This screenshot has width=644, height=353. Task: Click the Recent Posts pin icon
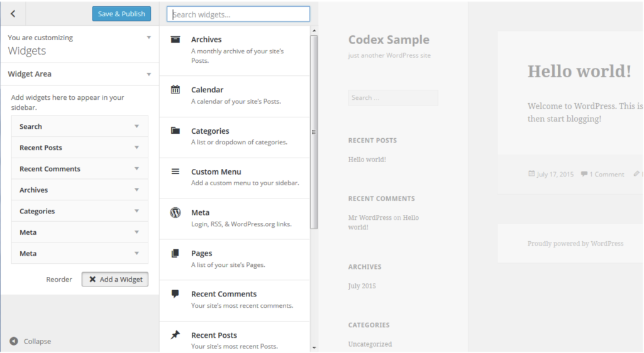tap(175, 335)
